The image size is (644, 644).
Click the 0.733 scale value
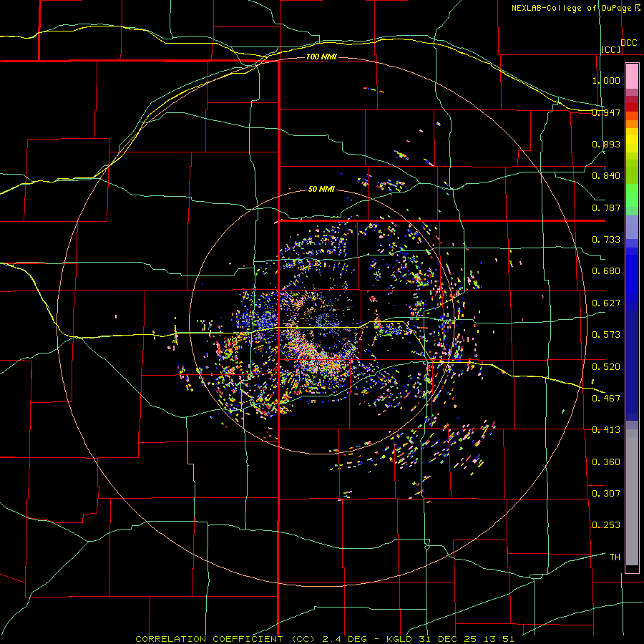point(606,240)
